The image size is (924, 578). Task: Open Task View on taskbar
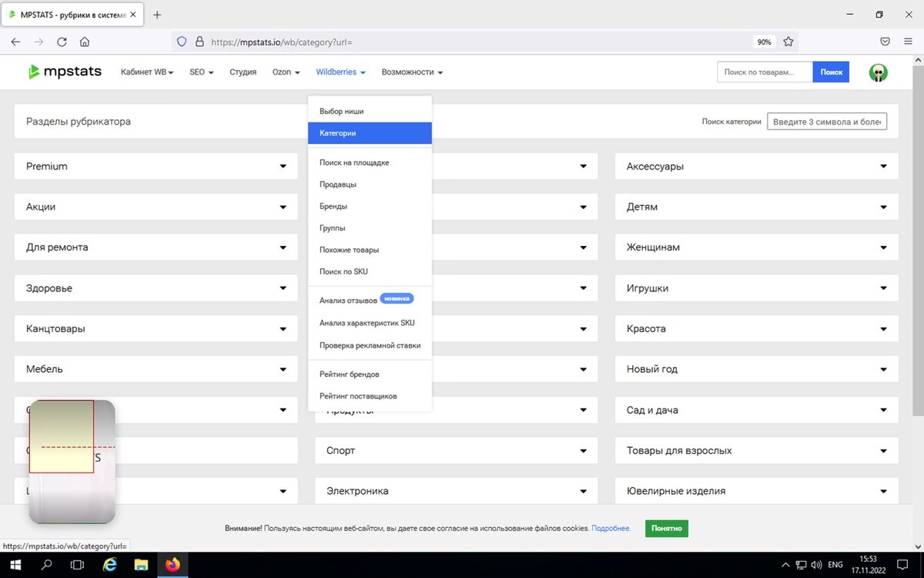(x=77, y=565)
